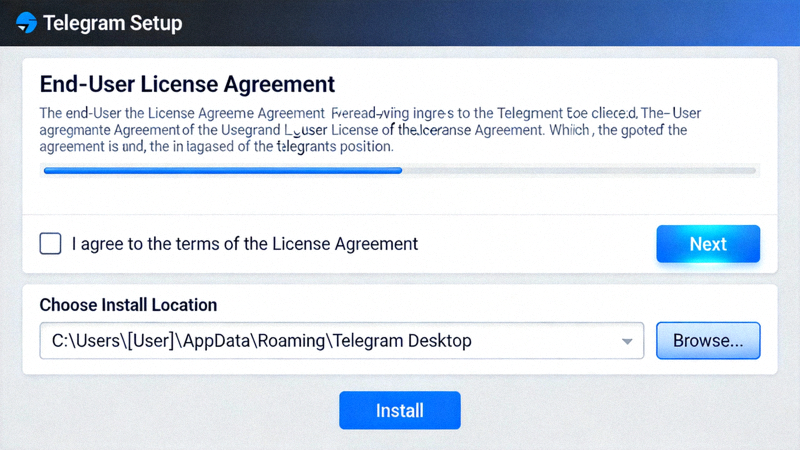Click the 'I agree to the terms' label
The height and width of the screenshot is (450, 800).
[245, 244]
